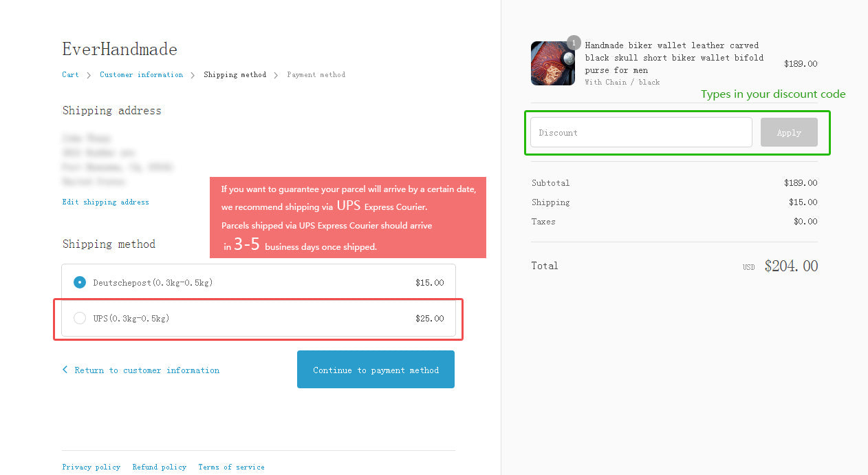Click the left chevron before Return link
The image size is (868, 475).
point(65,370)
